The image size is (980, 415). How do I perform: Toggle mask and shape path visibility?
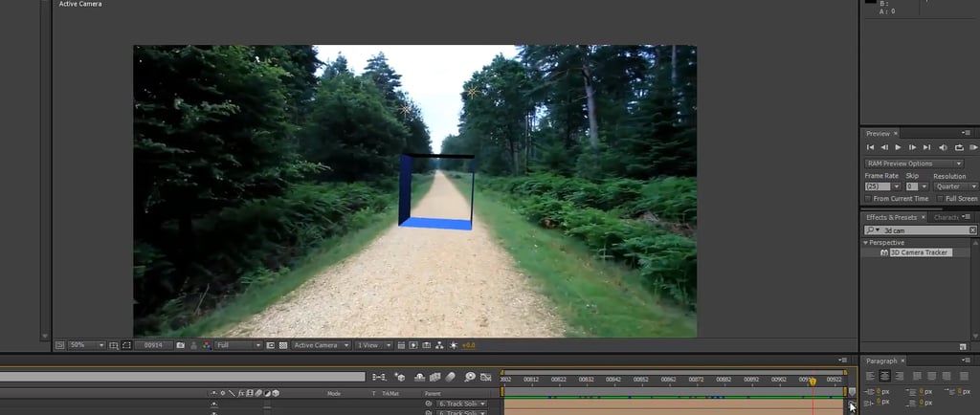coord(126,345)
